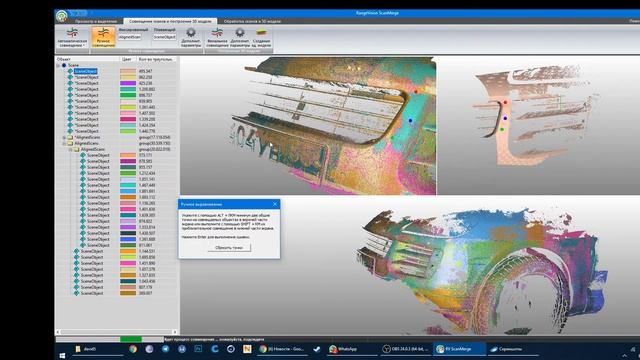The width and height of the screenshot is (640, 360).
Task: Click the green progress bar in the status bar
Action: [x=131, y=339]
